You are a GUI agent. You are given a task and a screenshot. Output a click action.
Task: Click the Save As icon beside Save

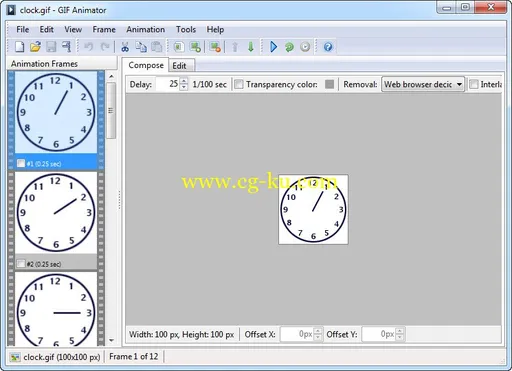[x=67, y=47]
